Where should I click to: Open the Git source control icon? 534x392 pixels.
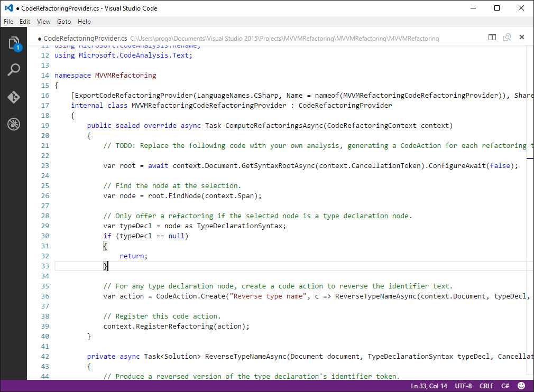[x=14, y=97]
